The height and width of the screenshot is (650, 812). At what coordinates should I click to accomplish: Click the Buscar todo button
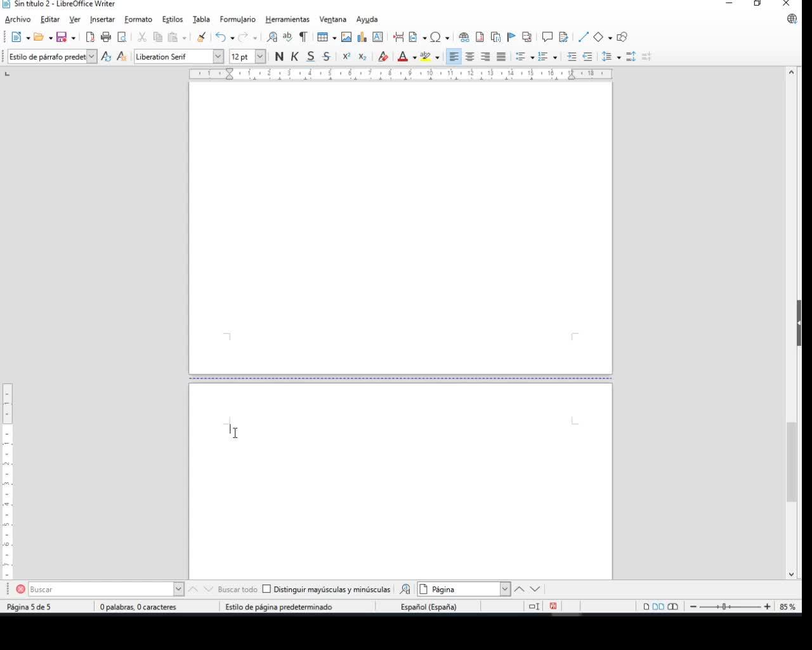point(237,589)
